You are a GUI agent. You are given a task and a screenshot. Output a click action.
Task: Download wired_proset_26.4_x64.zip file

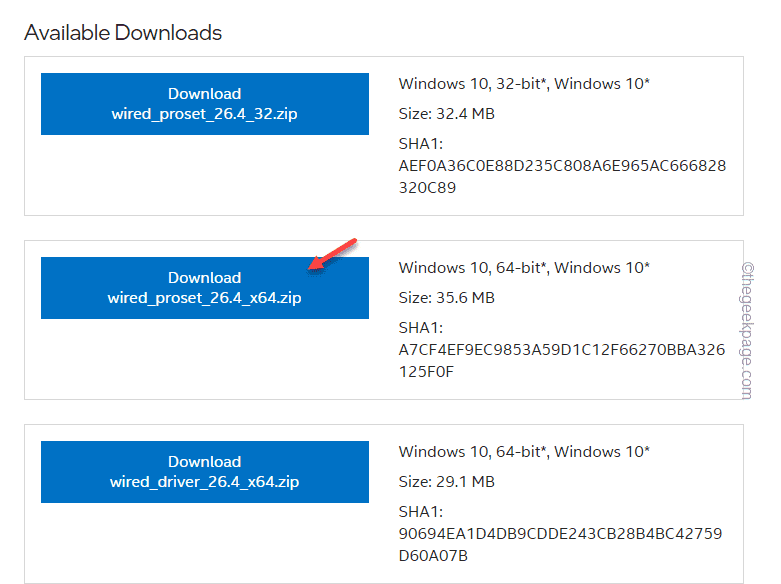(204, 288)
